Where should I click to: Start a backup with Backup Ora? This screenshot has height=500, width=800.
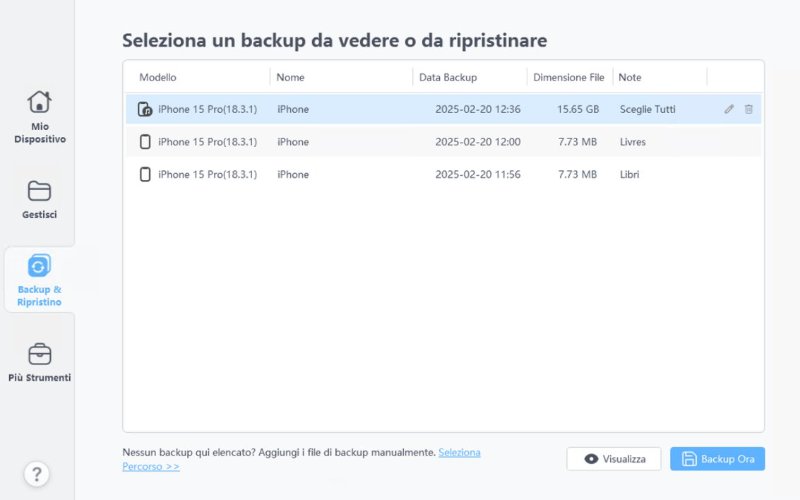tap(717, 459)
